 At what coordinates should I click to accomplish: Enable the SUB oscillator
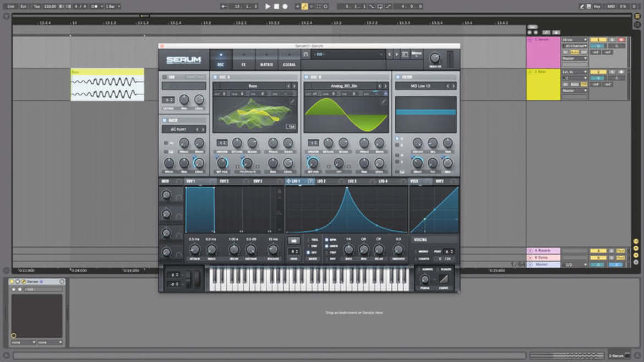coord(164,77)
